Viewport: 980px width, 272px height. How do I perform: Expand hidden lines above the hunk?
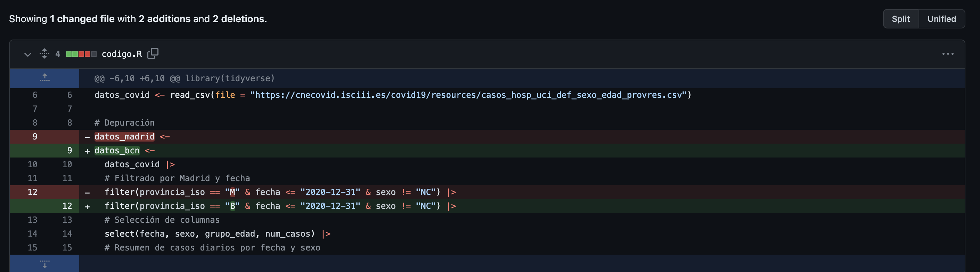(44, 78)
